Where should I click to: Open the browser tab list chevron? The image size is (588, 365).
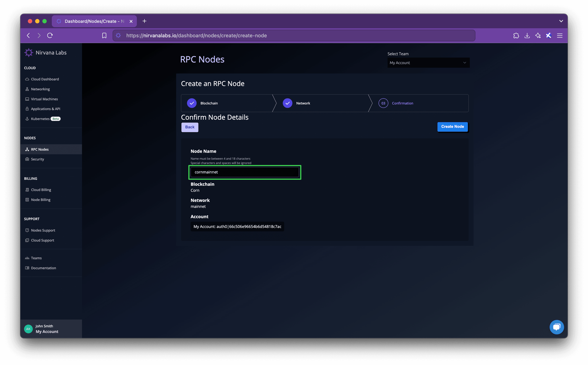[561, 21]
